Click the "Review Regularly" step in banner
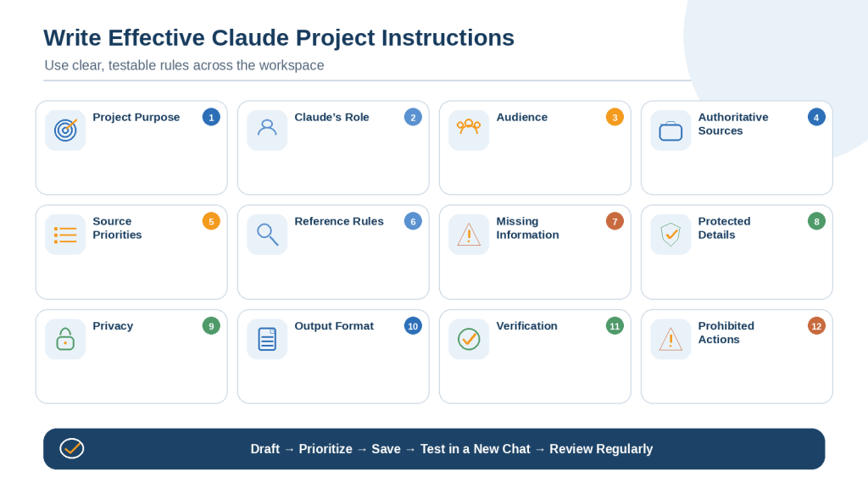The image size is (868, 488). [601, 449]
